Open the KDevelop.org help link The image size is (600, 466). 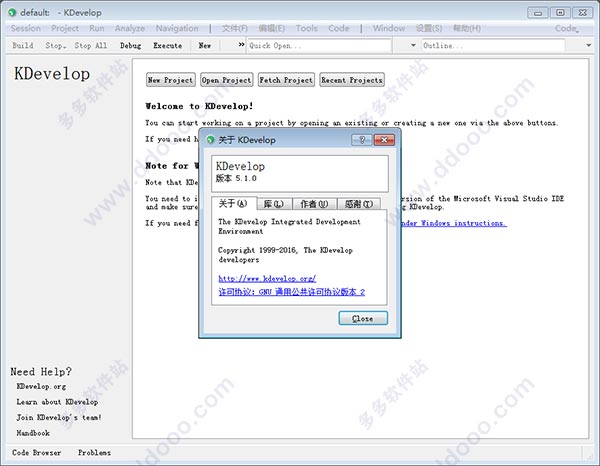pyautogui.click(x=41, y=386)
